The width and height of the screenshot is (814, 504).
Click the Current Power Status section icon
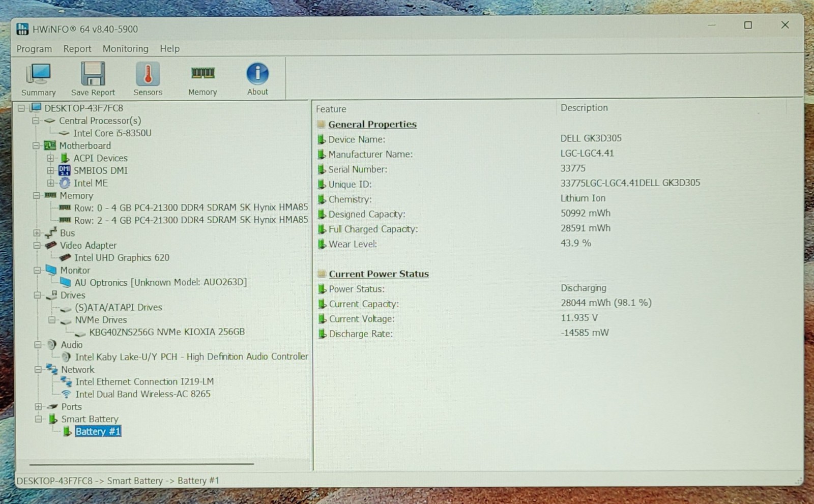click(321, 274)
